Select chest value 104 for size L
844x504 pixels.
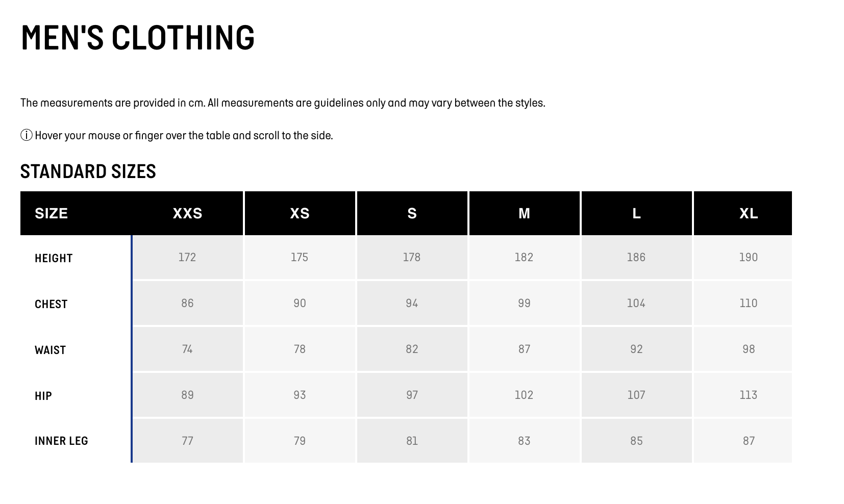click(x=636, y=303)
